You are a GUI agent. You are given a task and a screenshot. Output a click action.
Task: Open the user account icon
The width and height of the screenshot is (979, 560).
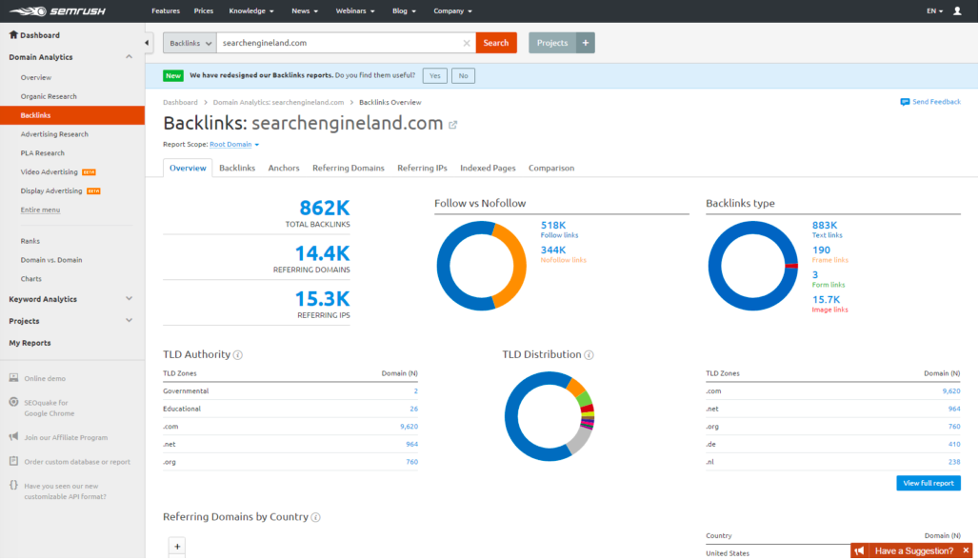[957, 10]
